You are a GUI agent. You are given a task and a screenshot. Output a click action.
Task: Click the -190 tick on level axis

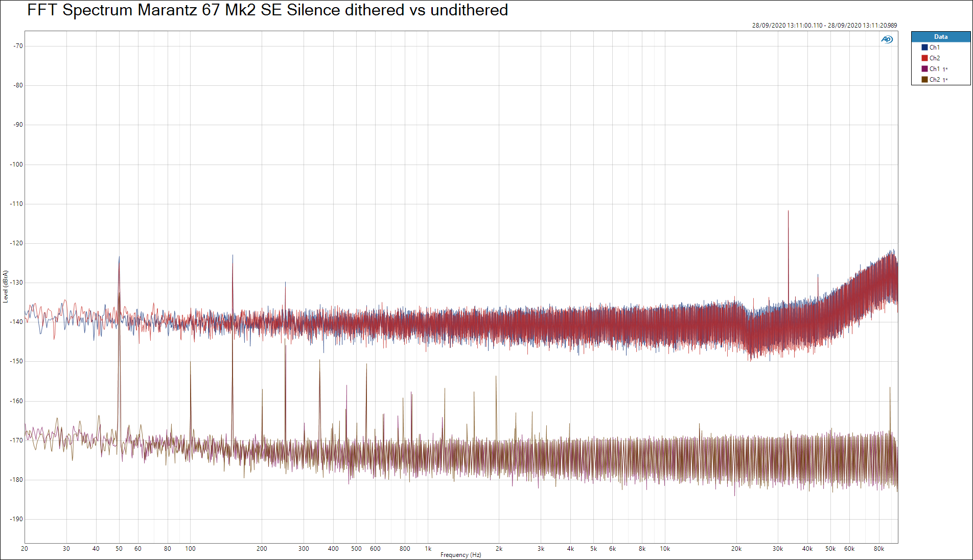click(16, 519)
